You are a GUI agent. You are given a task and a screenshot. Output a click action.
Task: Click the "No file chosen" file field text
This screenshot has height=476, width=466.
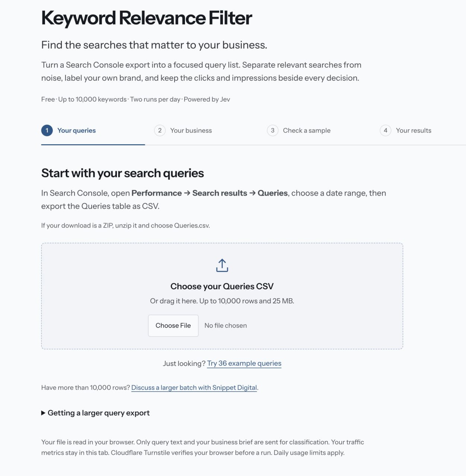[x=226, y=326]
